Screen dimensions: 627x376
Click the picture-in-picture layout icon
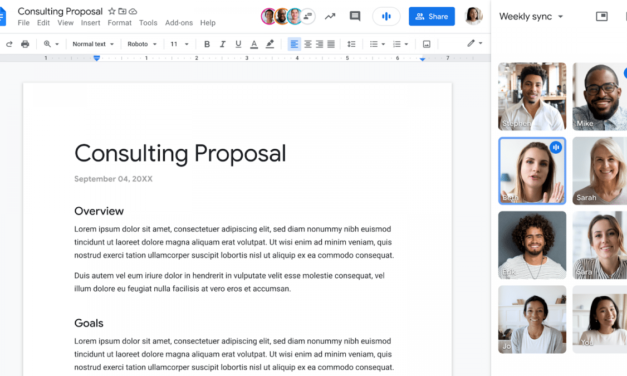601,16
